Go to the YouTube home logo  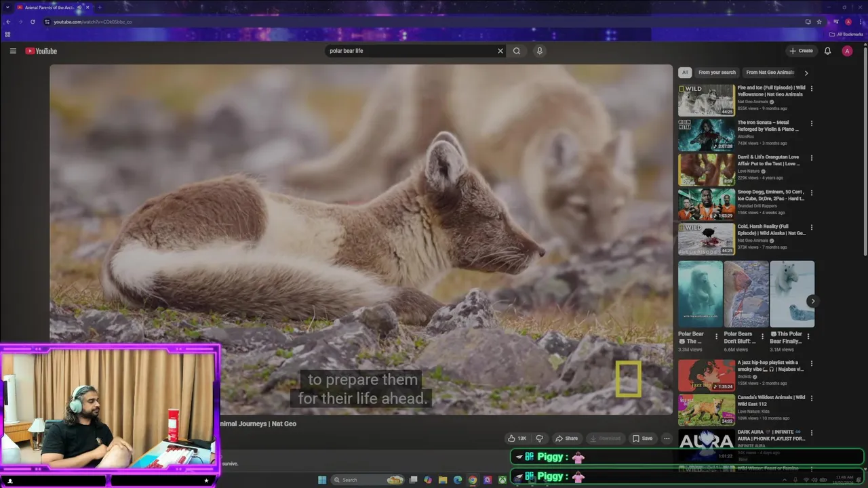click(41, 51)
